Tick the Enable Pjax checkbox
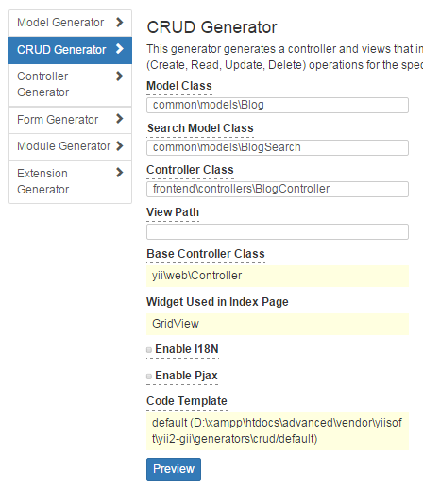423x504 pixels. pyautogui.click(x=149, y=376)
